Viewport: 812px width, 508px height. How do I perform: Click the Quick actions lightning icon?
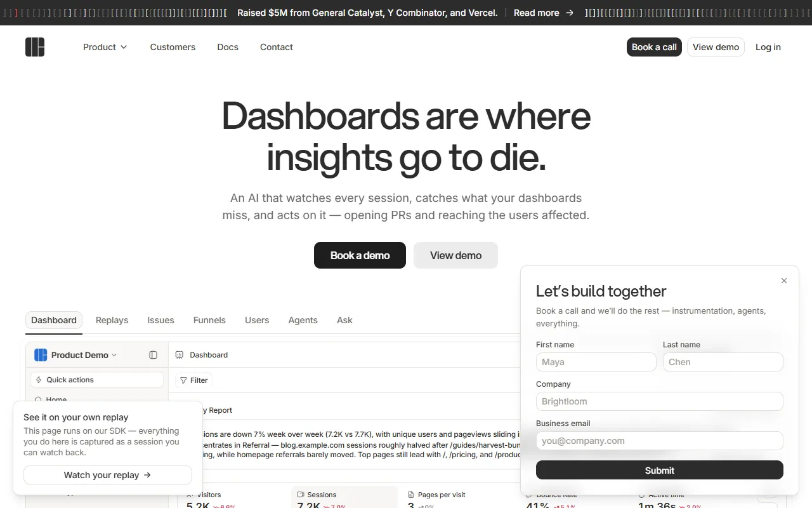point(39,380)
